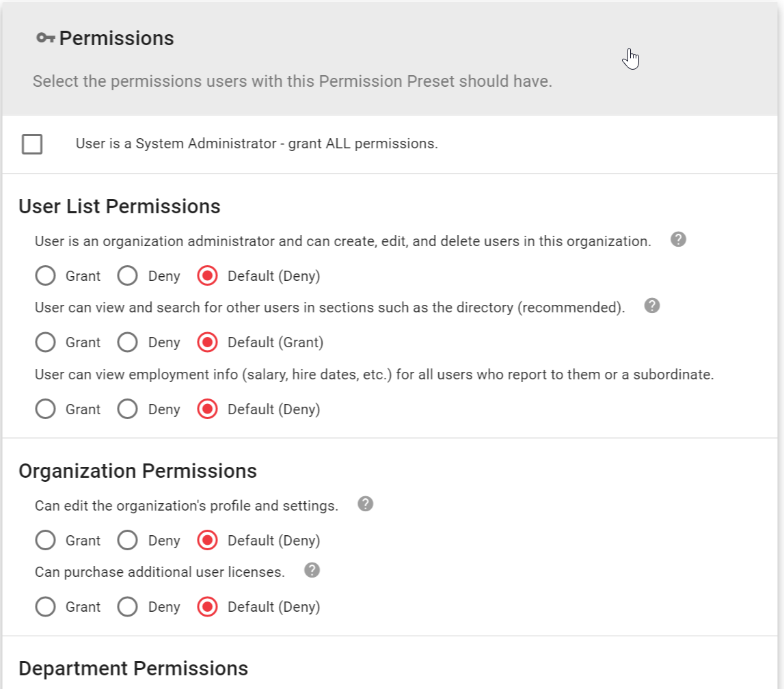Choose Default (Deny) for viewing employment info
Viewport: 784px width, 689px height.
(207, 409)
